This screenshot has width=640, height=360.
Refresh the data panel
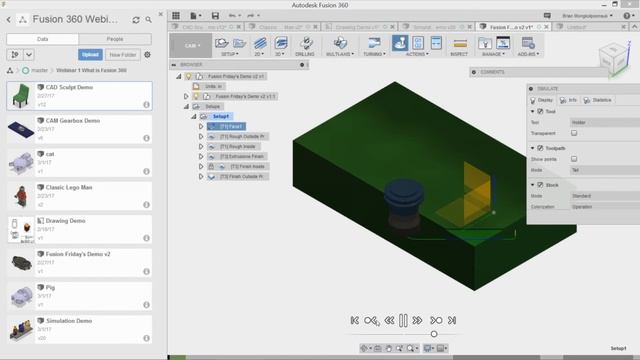coord(136,20)
